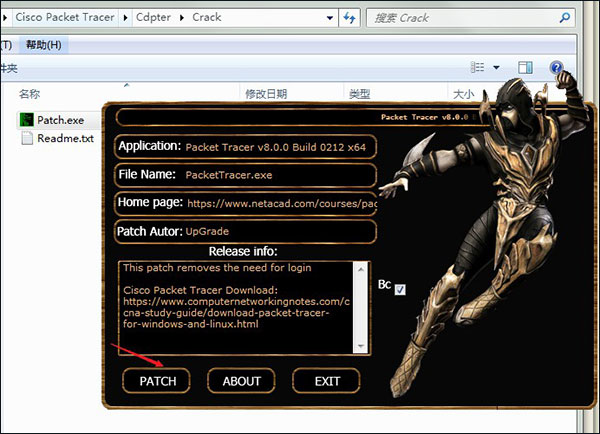
Task: Expand the view options dropdown arrow
Action: (x=496, y=68)
